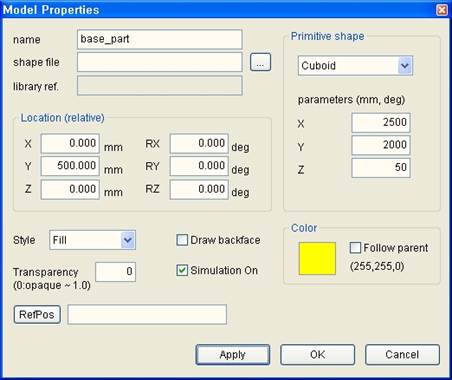Viewport: 452px width, 380px height.
Task: Click the text field beside RefPos
Action: point(147,314)
